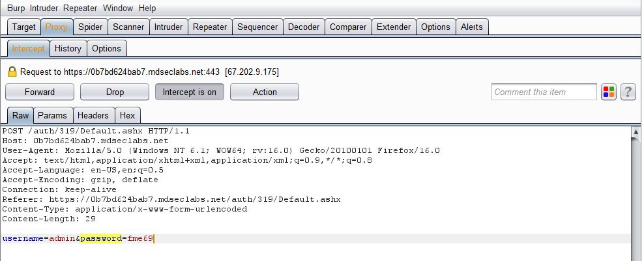Image resolution: width=644 pixels, height=261 pixels.
Task: Open the Burp menu
Action: tap(16, 8)
